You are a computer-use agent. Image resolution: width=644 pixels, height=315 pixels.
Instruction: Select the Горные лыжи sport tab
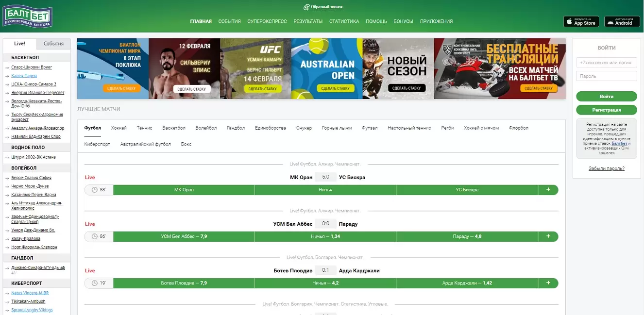point(337,128)
